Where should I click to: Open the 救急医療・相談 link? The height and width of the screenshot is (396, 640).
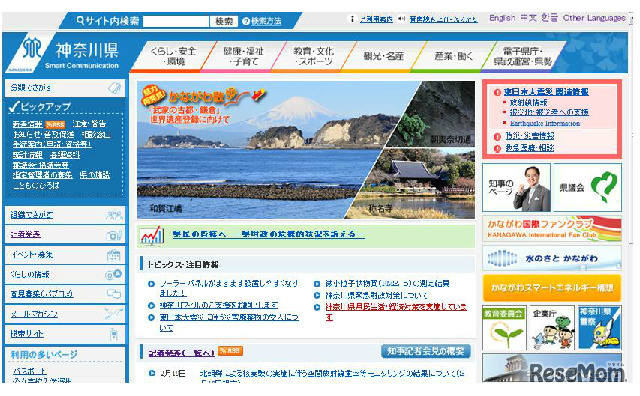530,148
